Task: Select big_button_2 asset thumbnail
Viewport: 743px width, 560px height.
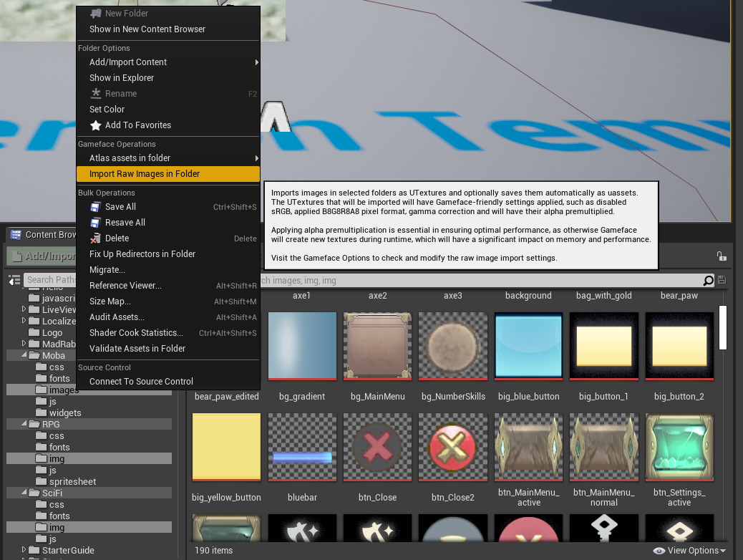Action: click(x=679, y=346)
